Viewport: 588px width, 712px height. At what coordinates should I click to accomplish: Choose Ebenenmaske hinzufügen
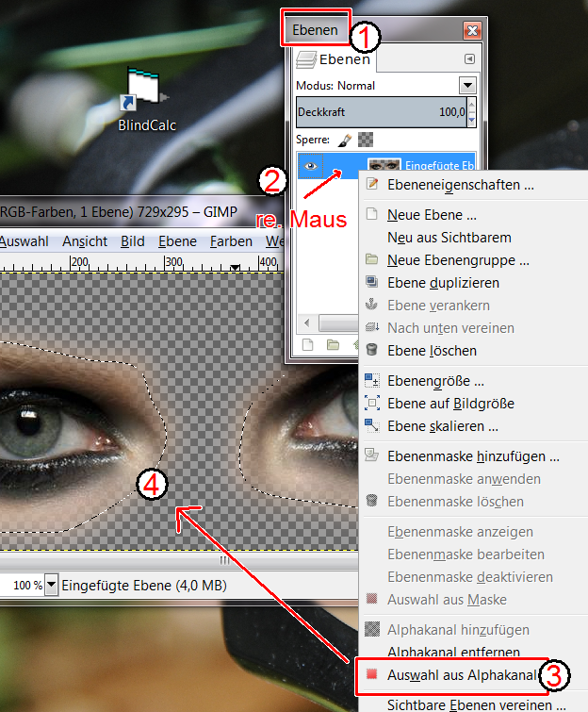[473, 456]
